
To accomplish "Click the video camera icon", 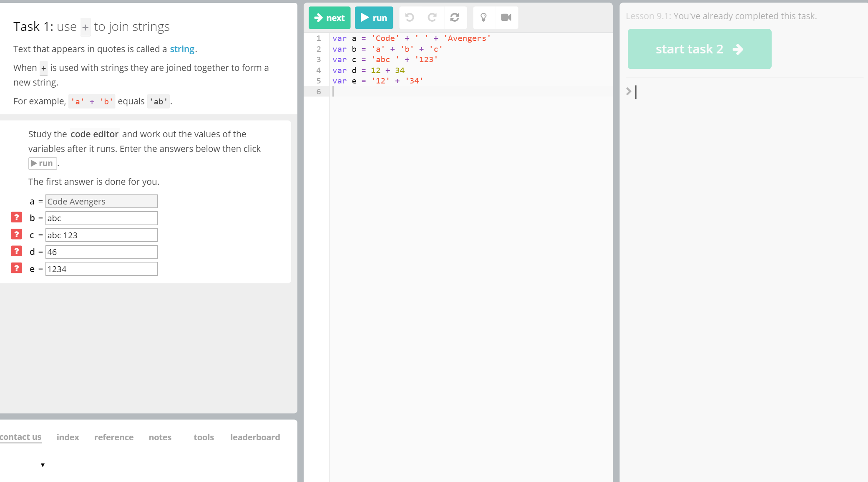I will pyautogui.click(x=506, y=18).
